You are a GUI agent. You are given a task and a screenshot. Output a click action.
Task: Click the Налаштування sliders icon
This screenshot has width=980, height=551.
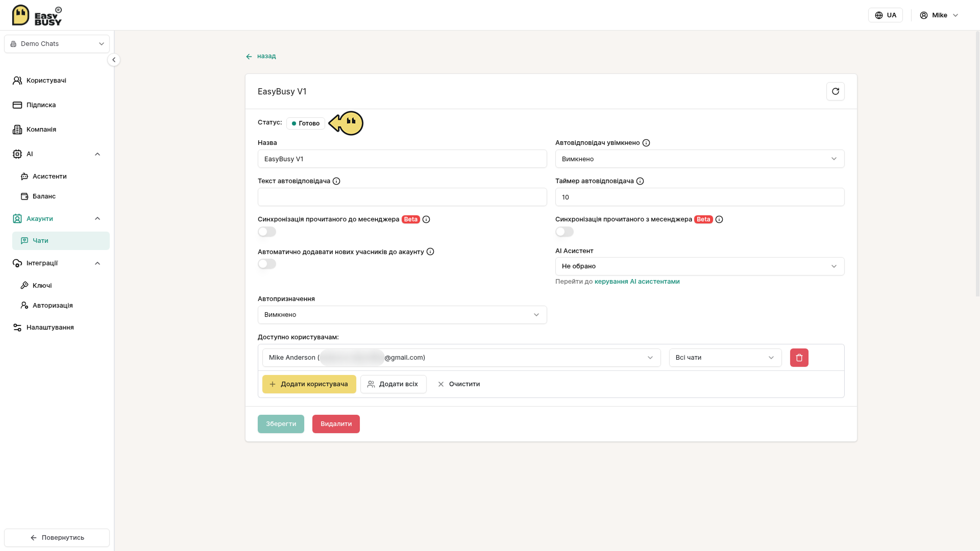click(x=17, y=328)
